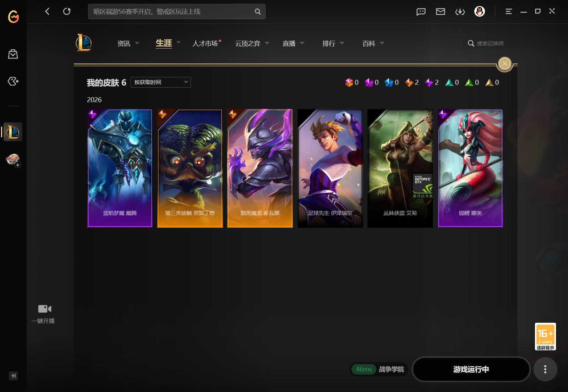Select the 足球先生 伊泽瑞尔 skin card
Viewport: 568px width, 392px height.
coord(330,168)
